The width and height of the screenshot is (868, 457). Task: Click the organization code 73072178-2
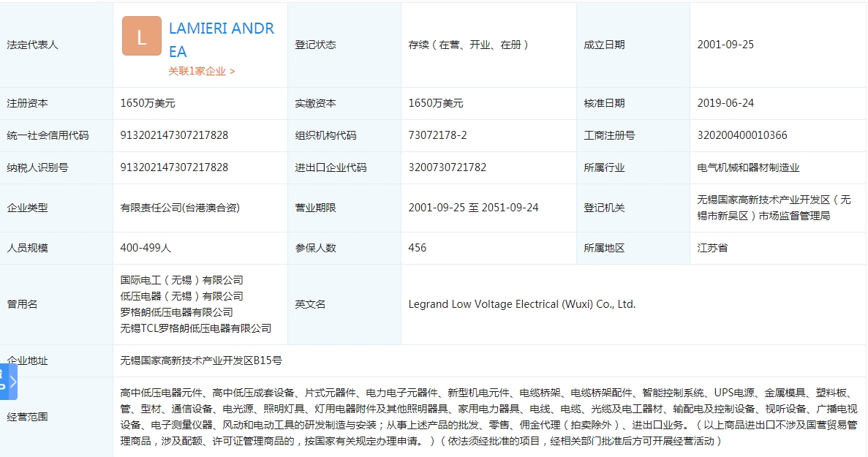click(437, 135)
